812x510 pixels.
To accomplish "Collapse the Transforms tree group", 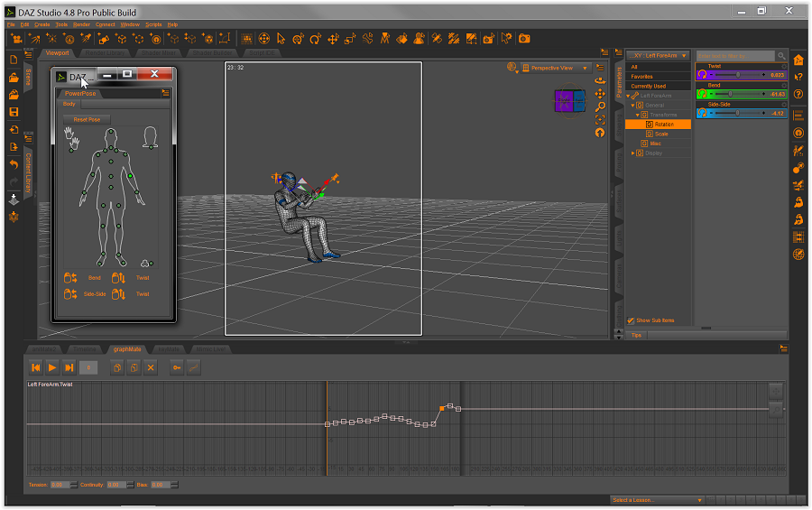I will point(636,115).
